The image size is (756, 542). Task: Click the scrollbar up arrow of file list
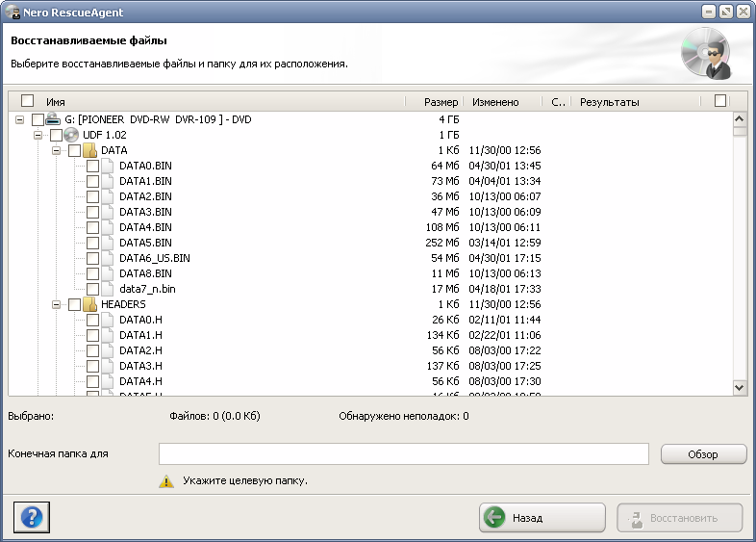pyautogui.click(x=740, y=118)
